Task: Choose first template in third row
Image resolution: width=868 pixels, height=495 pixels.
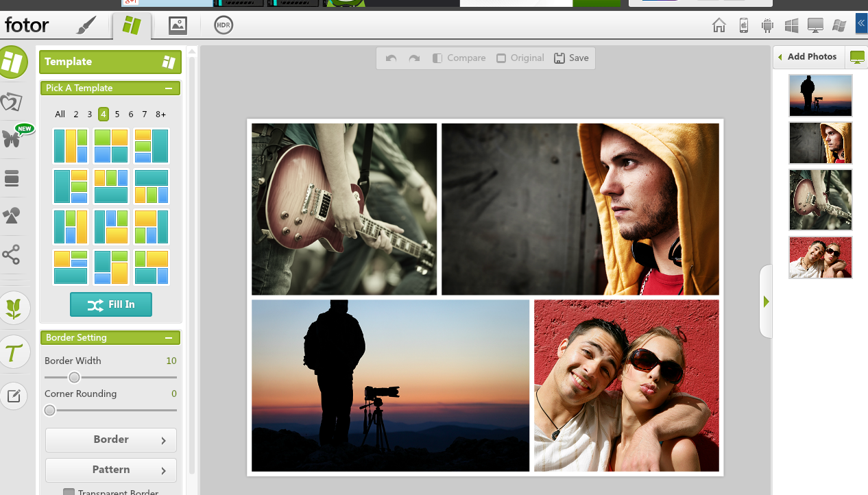Action: 71,227
